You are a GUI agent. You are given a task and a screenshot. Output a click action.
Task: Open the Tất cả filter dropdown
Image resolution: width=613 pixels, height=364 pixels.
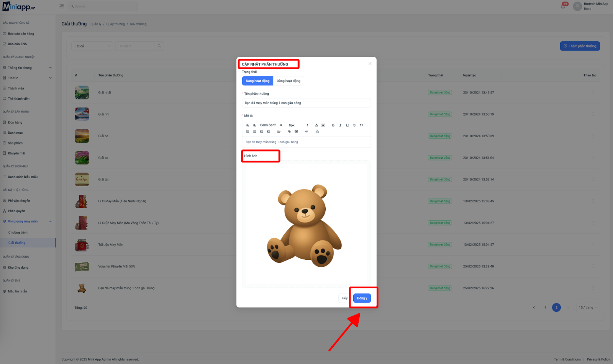pyautogui.click(x=92, y=46)
